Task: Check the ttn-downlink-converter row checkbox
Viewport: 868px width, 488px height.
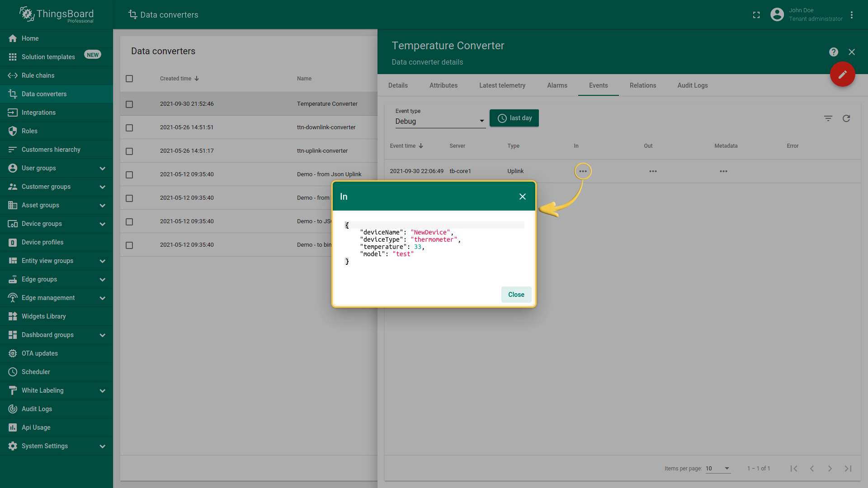Action: [129, 128]
